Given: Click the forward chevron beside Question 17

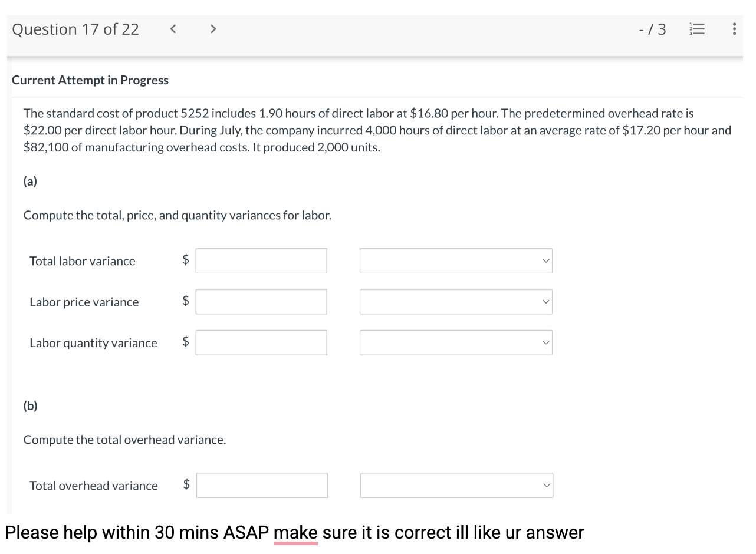Looking at the screenshot, I should (x=213, y=28).
